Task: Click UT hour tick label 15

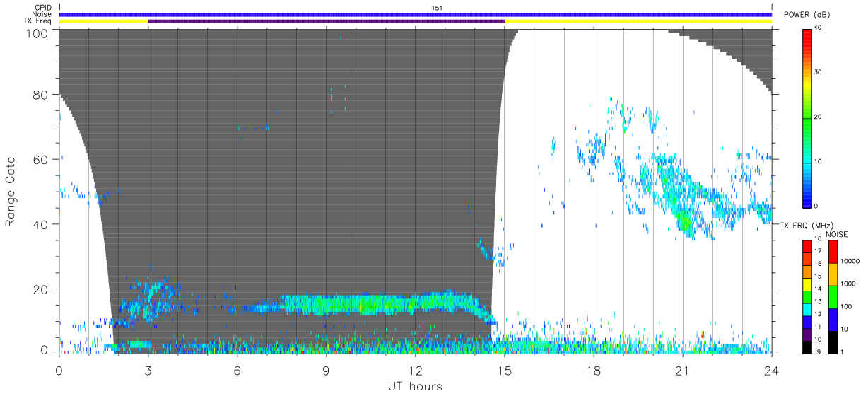Action: (505, 370)
